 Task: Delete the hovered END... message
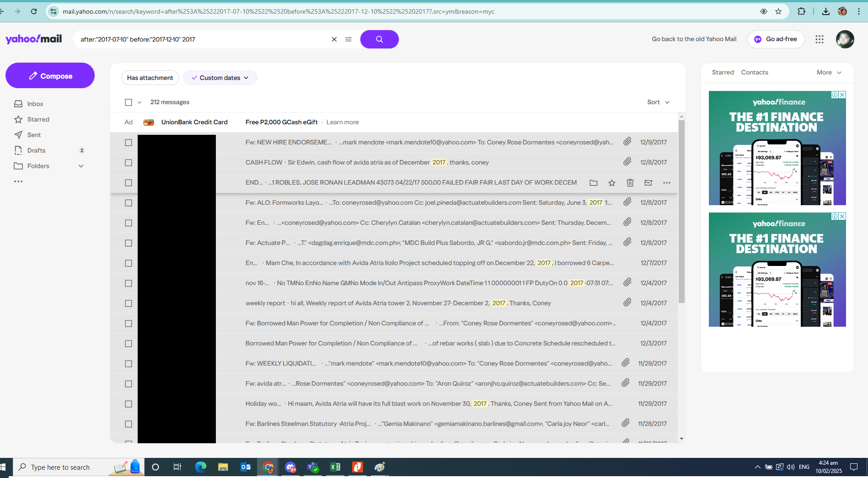pyautogui.click(x=630, y=183)
